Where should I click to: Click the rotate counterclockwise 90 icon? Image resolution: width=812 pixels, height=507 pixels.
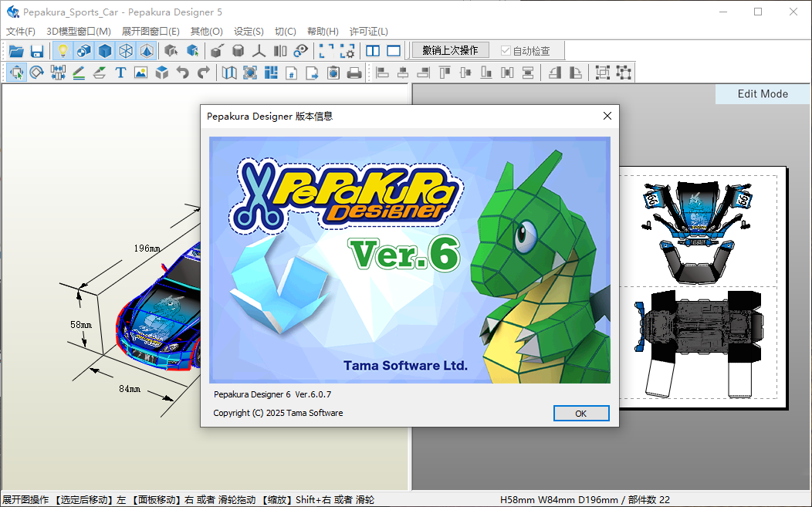555,73
